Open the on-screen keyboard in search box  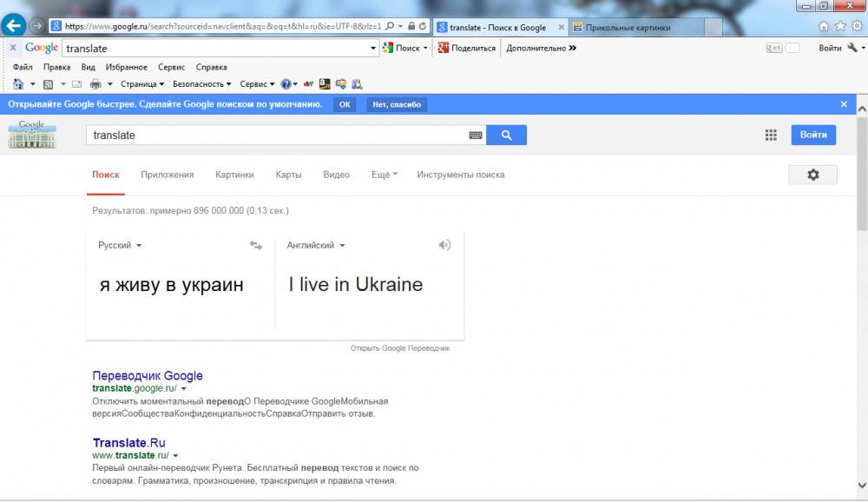(x=475, y=135)
